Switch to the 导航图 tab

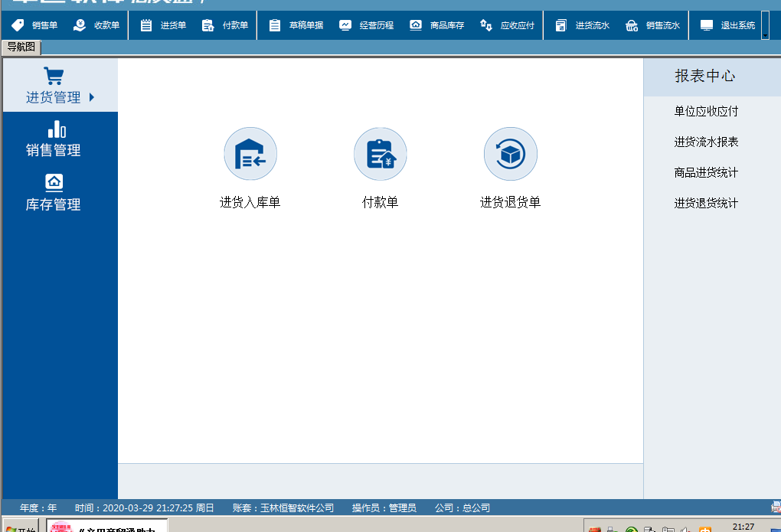[21, 47]
